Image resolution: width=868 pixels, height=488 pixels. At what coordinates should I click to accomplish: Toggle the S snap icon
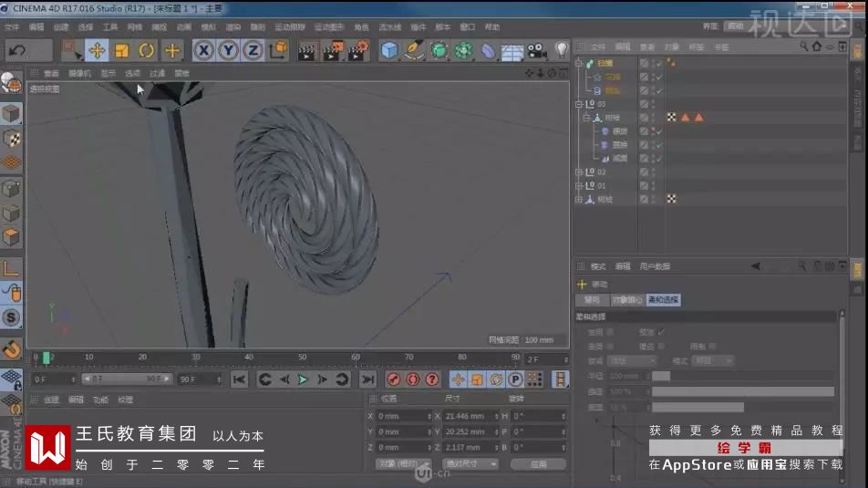pos(11,317)
